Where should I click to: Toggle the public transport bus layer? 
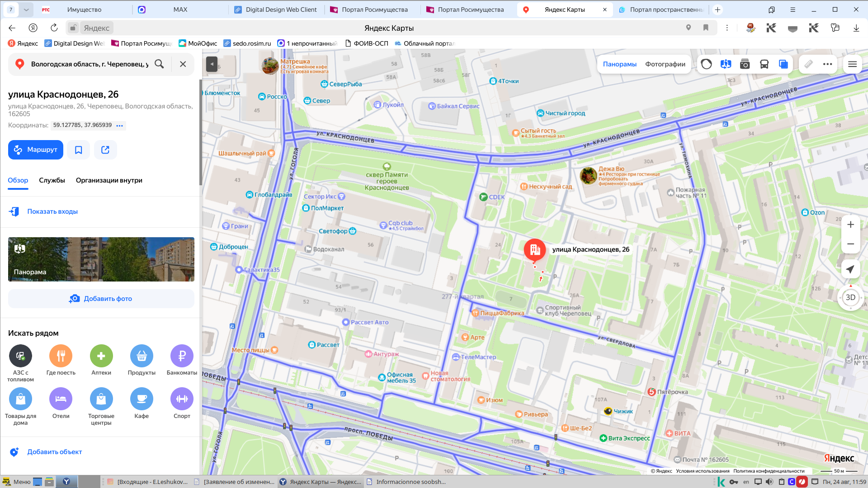(x=764, y=64)
